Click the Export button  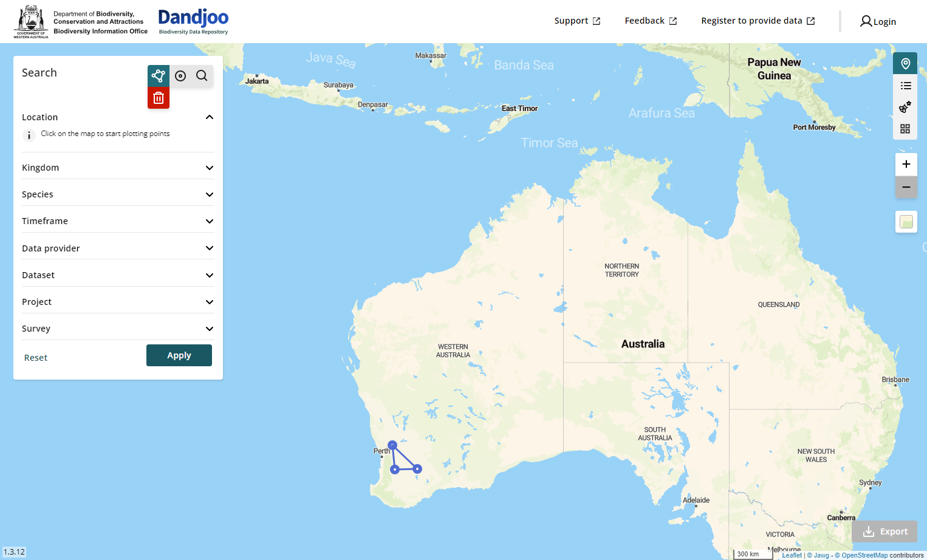(x=884, y=531)
